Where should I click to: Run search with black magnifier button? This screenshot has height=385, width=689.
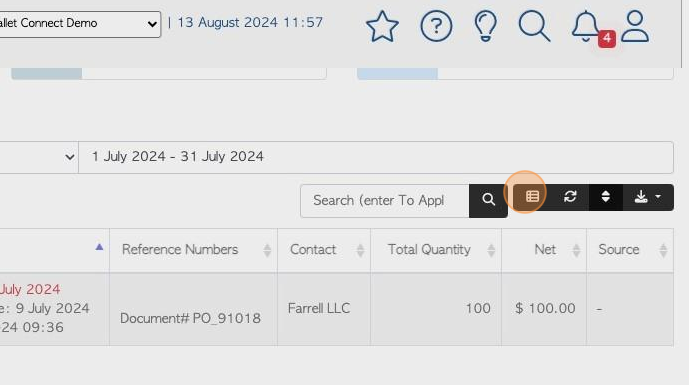pyautogui.click(x=488, y=200)
